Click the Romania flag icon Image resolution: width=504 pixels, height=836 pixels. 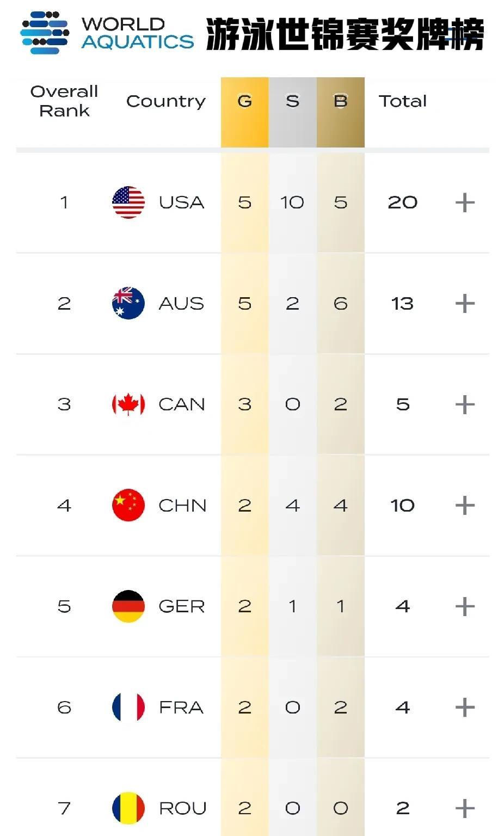point(128,808)
